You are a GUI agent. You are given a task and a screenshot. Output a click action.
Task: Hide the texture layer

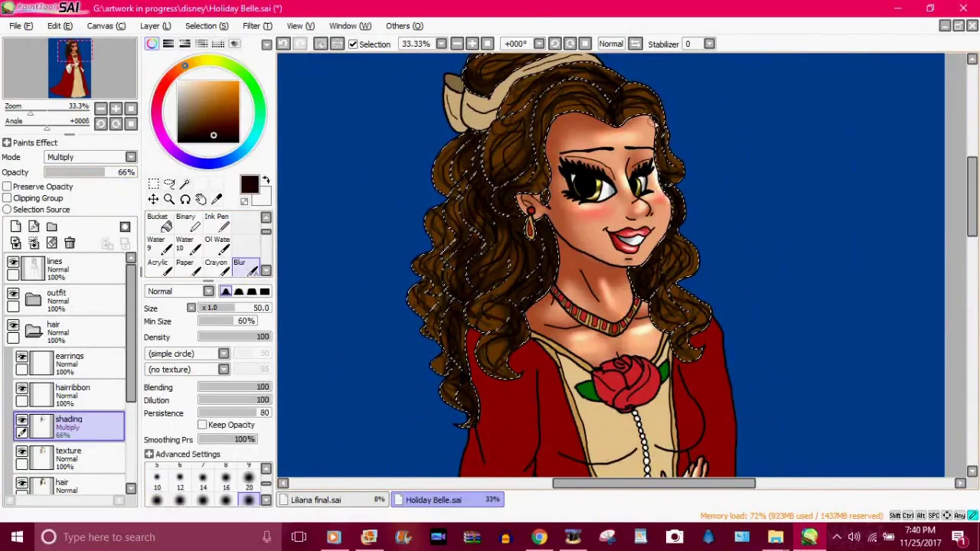tap(21, 452)
